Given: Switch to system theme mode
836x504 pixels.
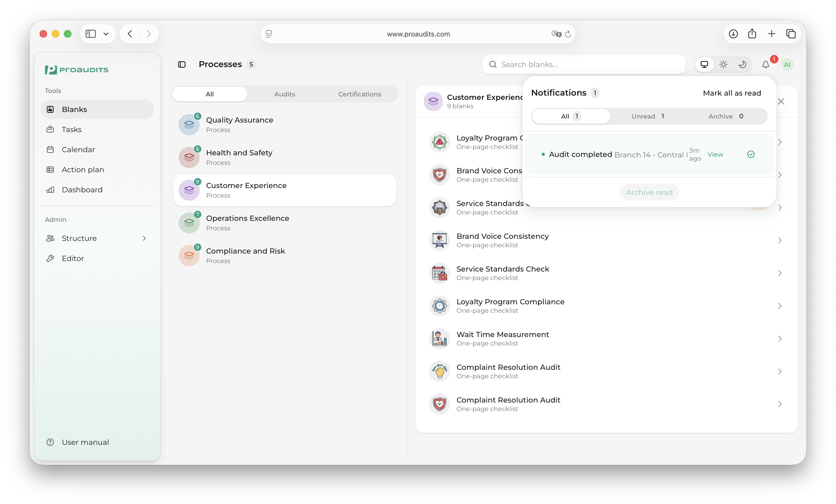Looking at the screenshot, I should (704, 64).
